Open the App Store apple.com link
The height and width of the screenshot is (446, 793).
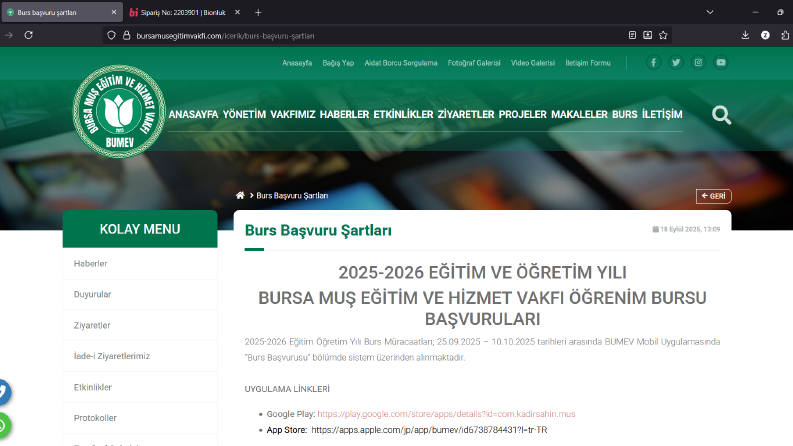(429, 430)
